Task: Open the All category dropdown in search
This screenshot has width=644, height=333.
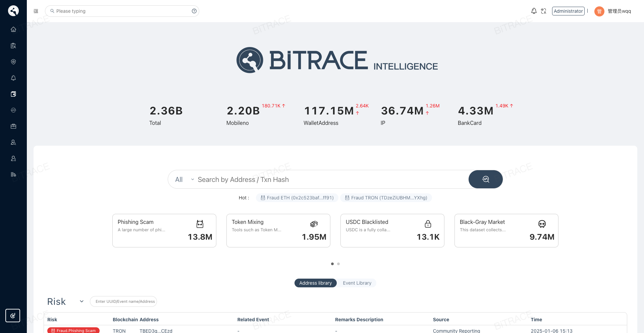Action: (x=184, y=180)
